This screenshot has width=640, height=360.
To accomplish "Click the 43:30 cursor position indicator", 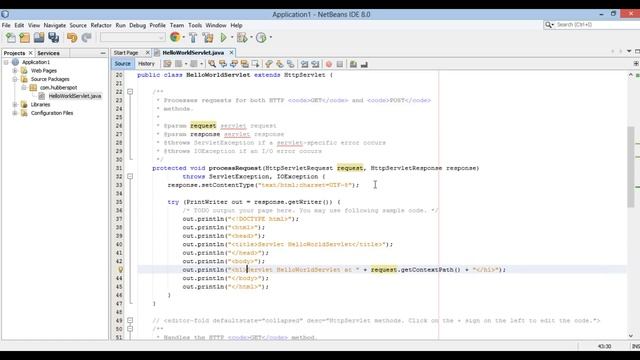I will coord(604,346).
